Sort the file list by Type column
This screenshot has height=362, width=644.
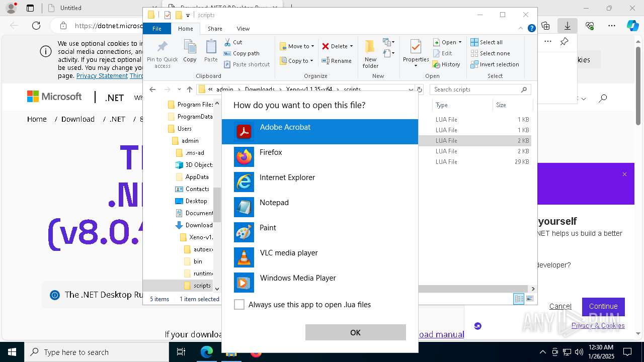coord(462,105)
